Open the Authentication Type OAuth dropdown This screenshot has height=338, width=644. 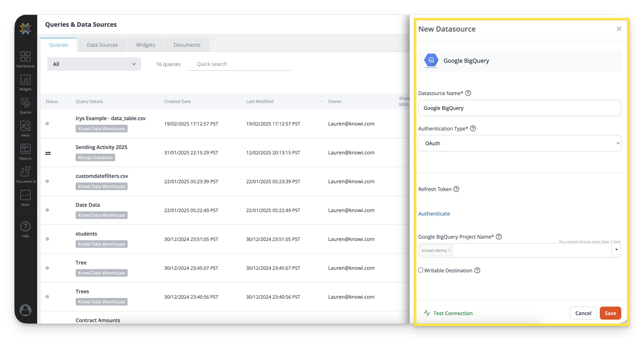(519, 143)
